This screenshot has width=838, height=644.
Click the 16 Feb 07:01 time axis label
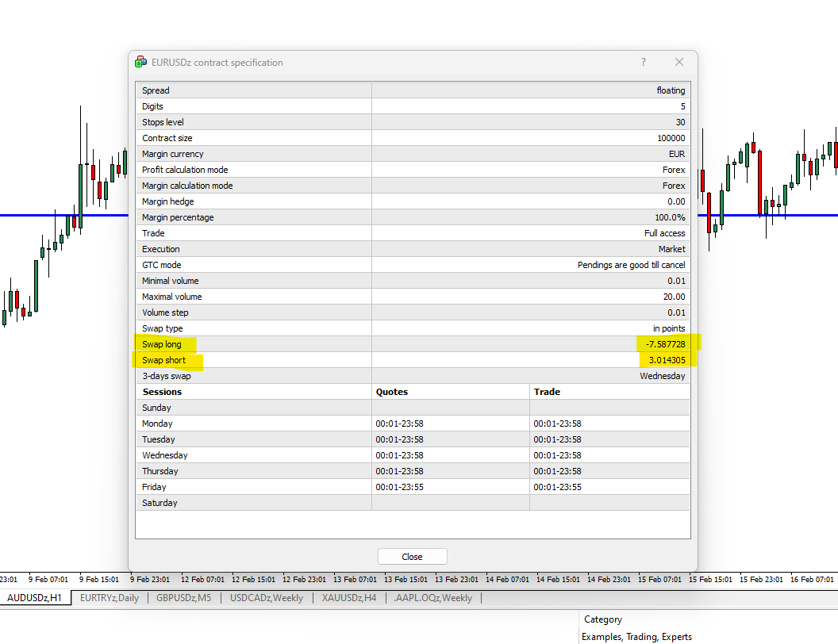click(x=812, y=580)
